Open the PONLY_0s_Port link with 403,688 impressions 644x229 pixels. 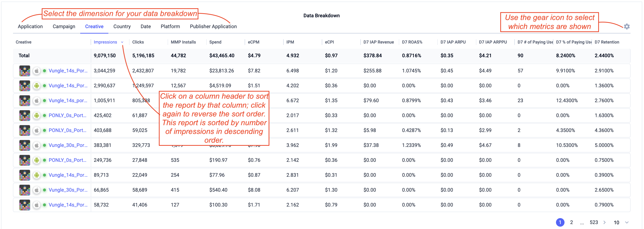pos(67,130)
